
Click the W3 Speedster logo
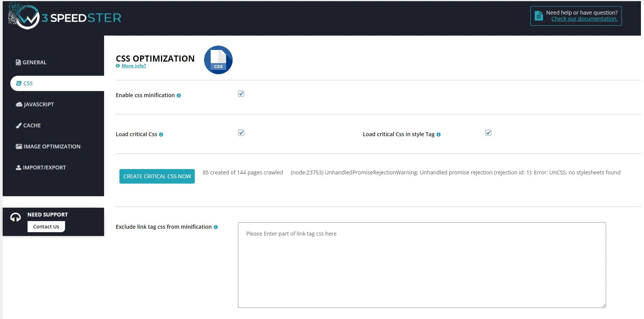(x=64, y=17)
